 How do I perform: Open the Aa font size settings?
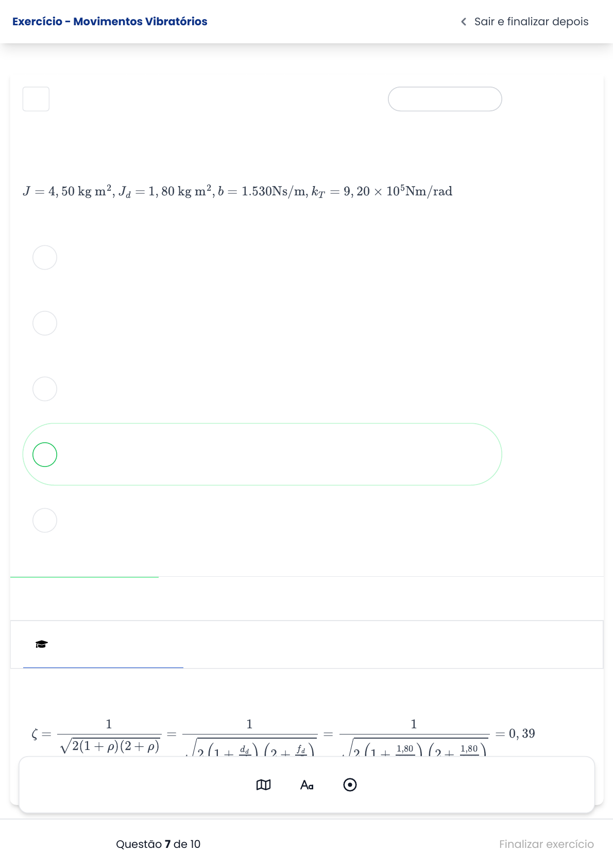click(x=307, y=784)
